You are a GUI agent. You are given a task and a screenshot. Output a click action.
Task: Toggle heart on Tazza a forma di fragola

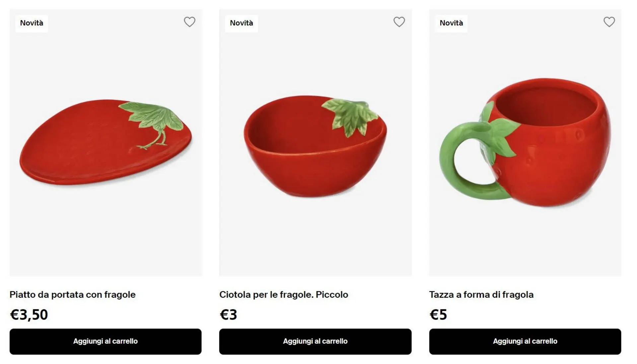coord(609,22)
